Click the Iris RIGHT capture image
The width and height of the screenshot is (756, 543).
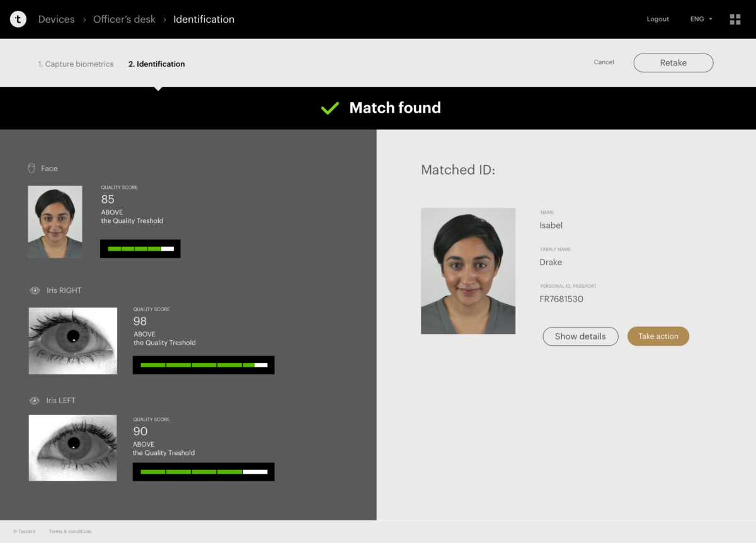(72, 341)
